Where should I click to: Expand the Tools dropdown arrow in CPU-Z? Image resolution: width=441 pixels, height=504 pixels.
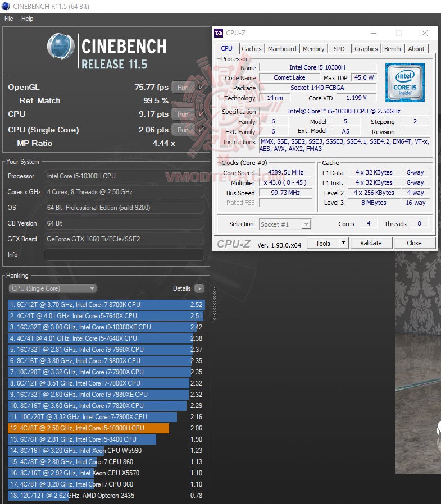(x=344, y=243)
